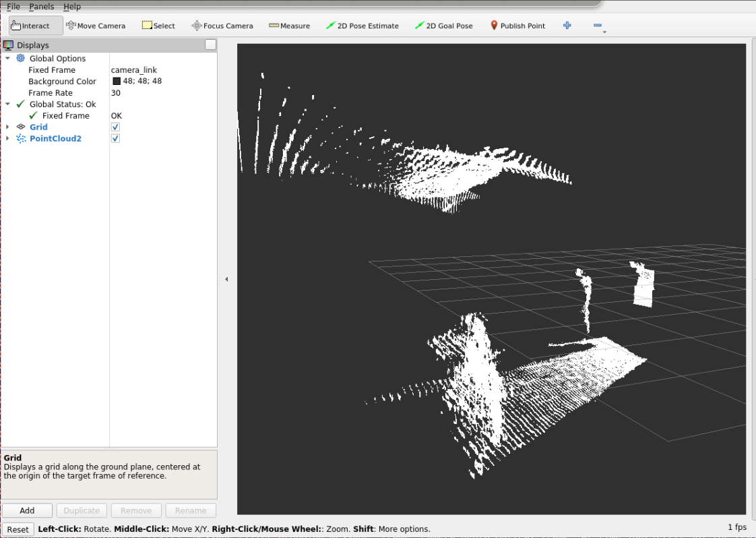Select the Global Options row label
Viewport: 756px width, 538px height.
tap(57, 59)
